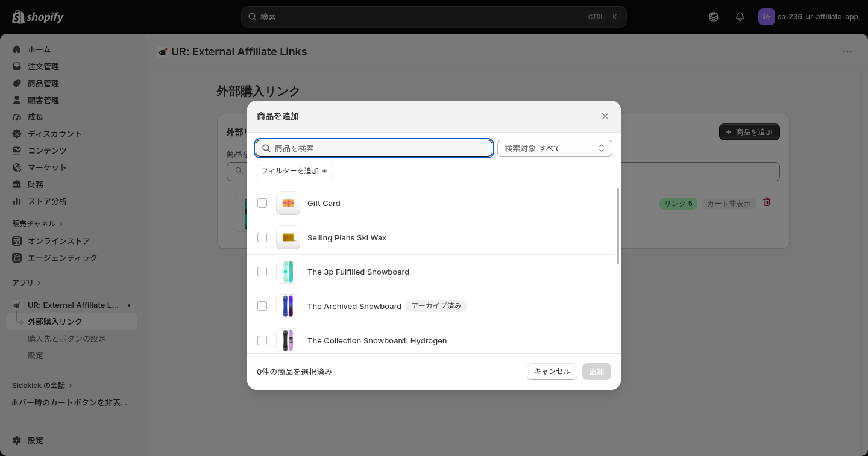Viewport: 868px width, 456px height.
Task: Open the 検索対象 すべて dropdown
Action: coord(555,148)
